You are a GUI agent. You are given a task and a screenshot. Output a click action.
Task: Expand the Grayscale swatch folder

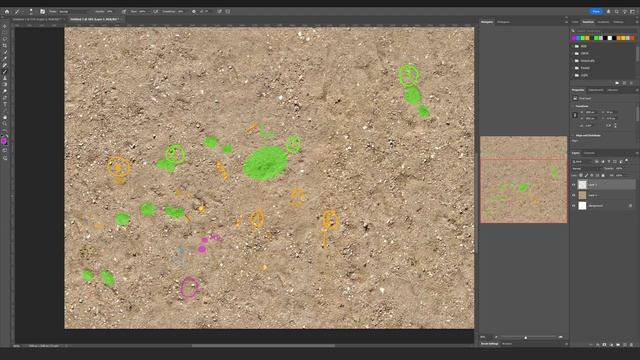pyautogui.click(x=573, y=61)
